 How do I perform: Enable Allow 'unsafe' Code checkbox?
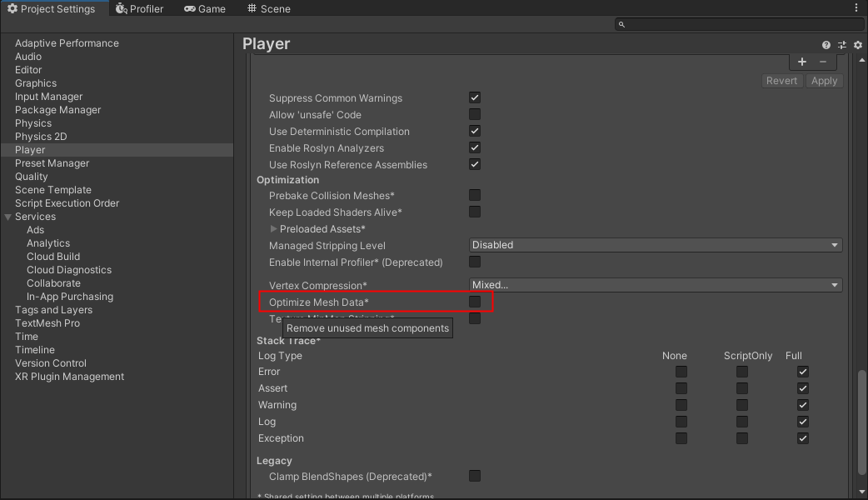click(x=475, y=114)
